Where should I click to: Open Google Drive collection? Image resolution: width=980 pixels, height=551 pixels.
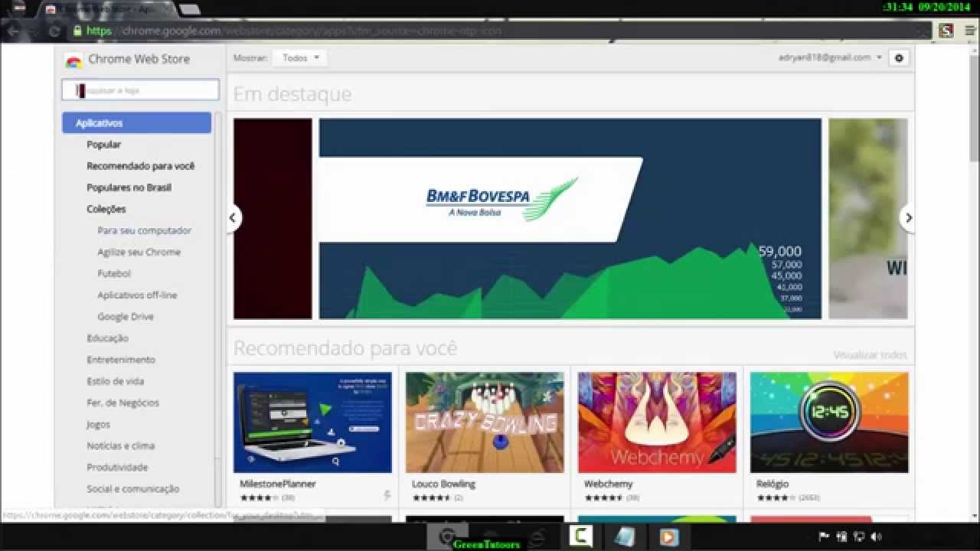click(x=125, y=317)
